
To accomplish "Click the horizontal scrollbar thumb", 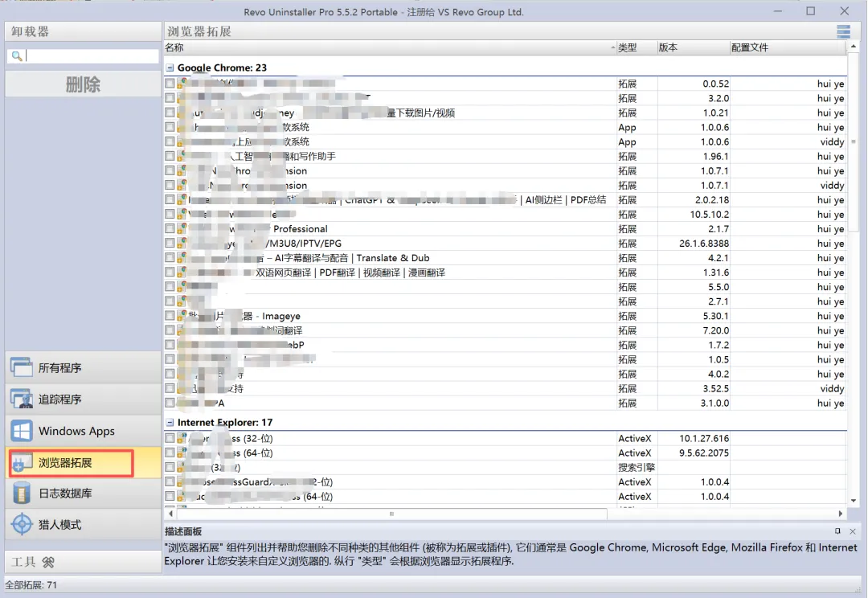I will click(391, 514).
